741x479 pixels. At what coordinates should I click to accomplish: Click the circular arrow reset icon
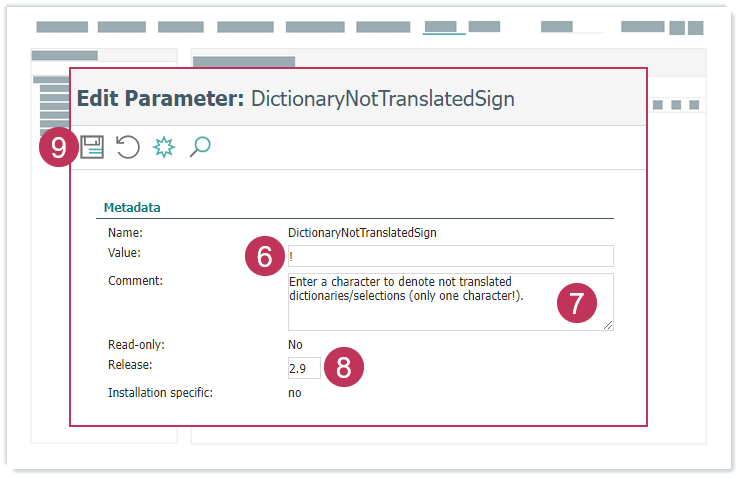tap(128, 148)
